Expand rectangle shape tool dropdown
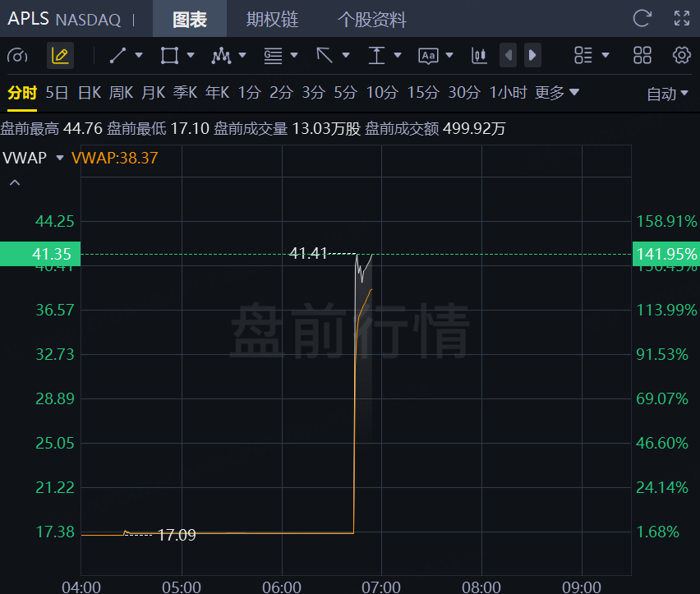 191,56
